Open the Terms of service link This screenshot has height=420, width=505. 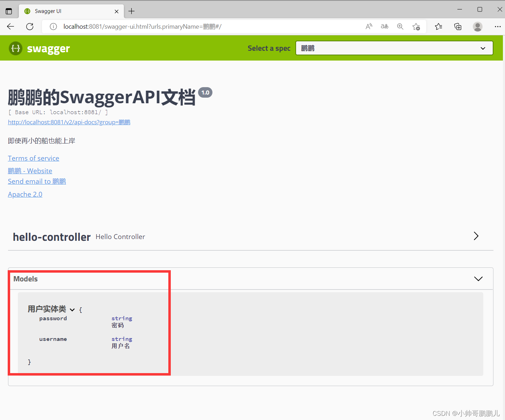coord(34,158)
